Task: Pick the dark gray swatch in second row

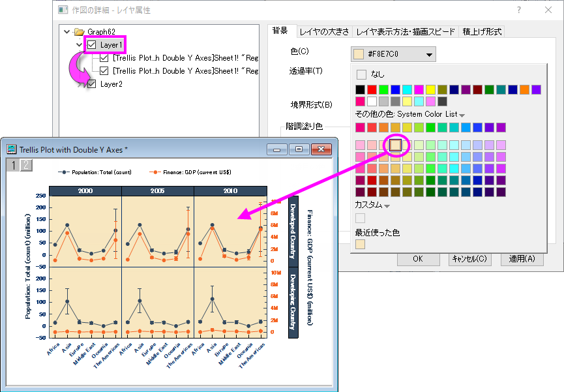Action: point(443,101)
